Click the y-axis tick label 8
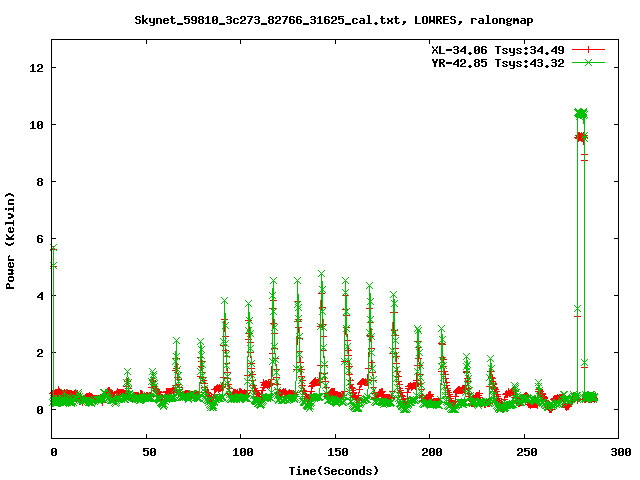The height and width of the screenshot is (480, 640). [40, 182]
